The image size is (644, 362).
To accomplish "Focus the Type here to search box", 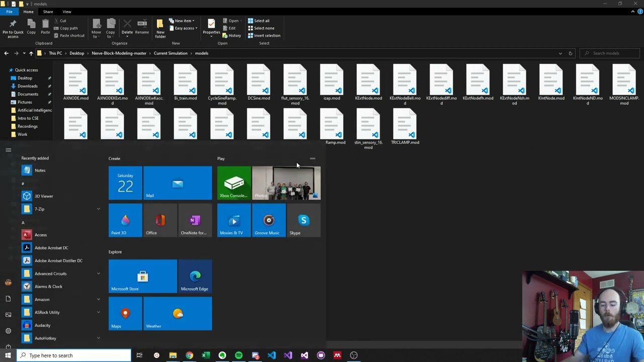I will (x=74, y=355).
